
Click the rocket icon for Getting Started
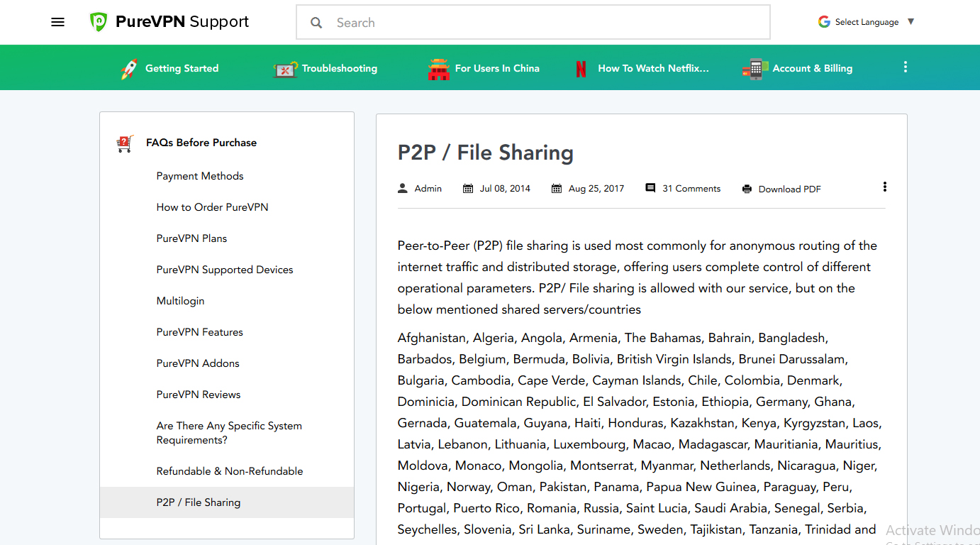click(x=129, y=68)
